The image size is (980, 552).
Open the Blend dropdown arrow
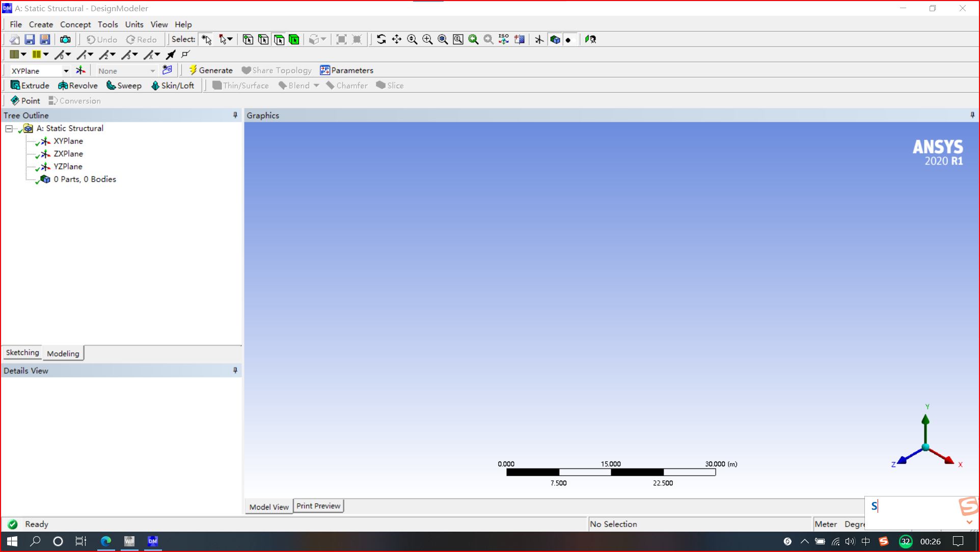pyautogui.click(x=316, y=86)
